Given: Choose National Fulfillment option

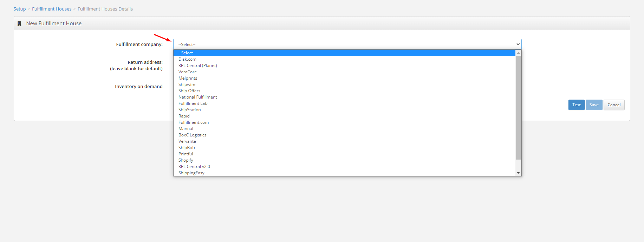Looking at the screenshot, I should coord(344,97).
